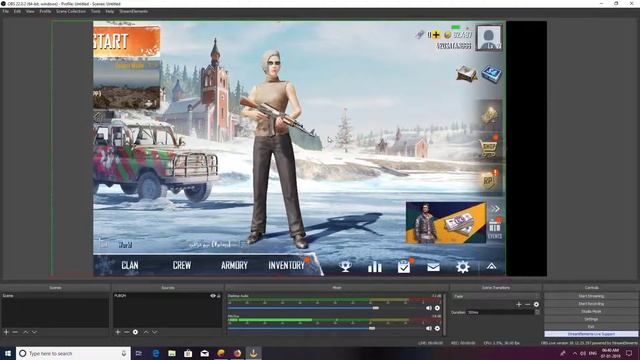640x360 pixels.
Task: Remove the selected scene with minus icon
Action: (15, 332)
